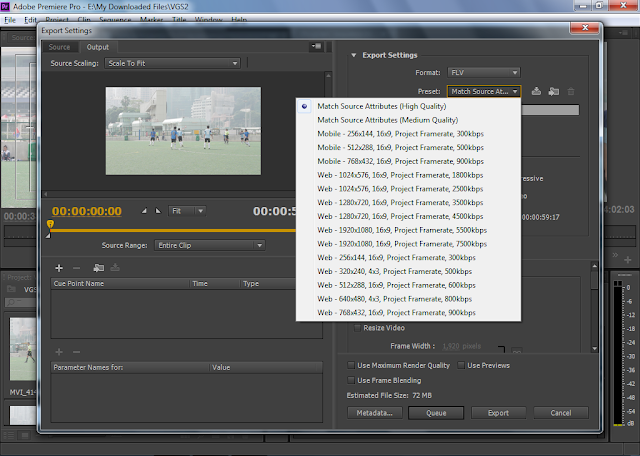Image resolution: width=640 pixels, height=456 pixels.
Task: Click the playhead marker on export timeline
Action: tap(50, 224)
